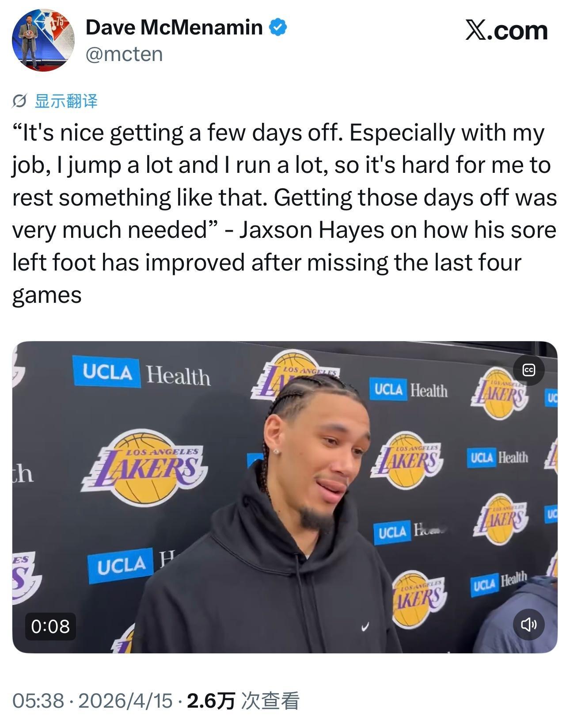The width and height of the screenshot is (570, 728).
Task: Open the @mcten handle link
Action: click(124, 54)
